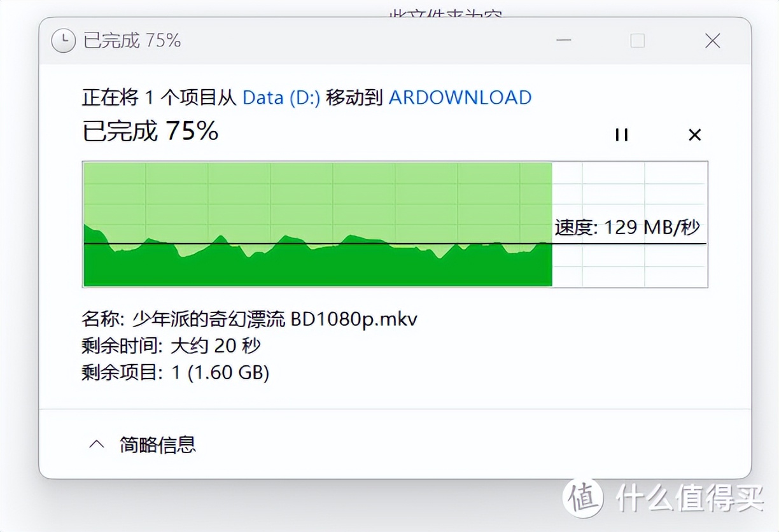779x532 pixels.
Task: Open the ARDOWNLOAD destination link
Action: click(460, 97)
